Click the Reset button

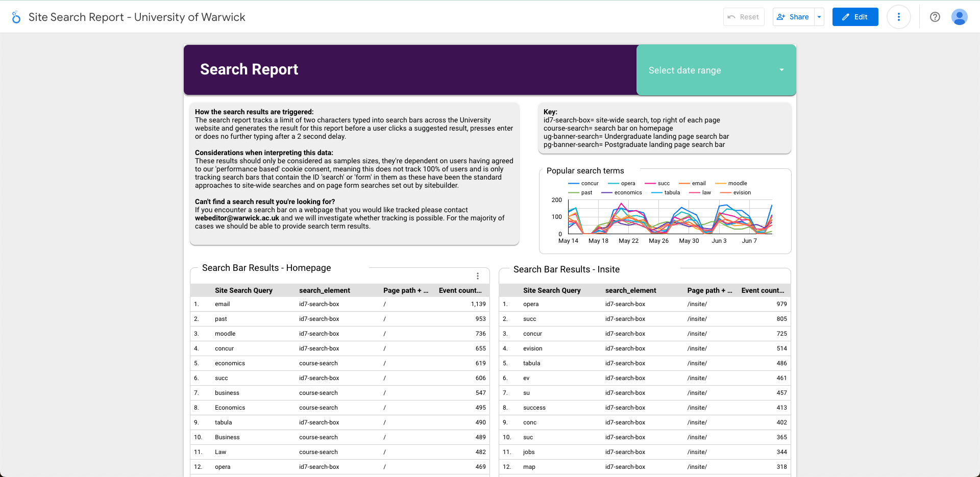[x=743, y=17]
